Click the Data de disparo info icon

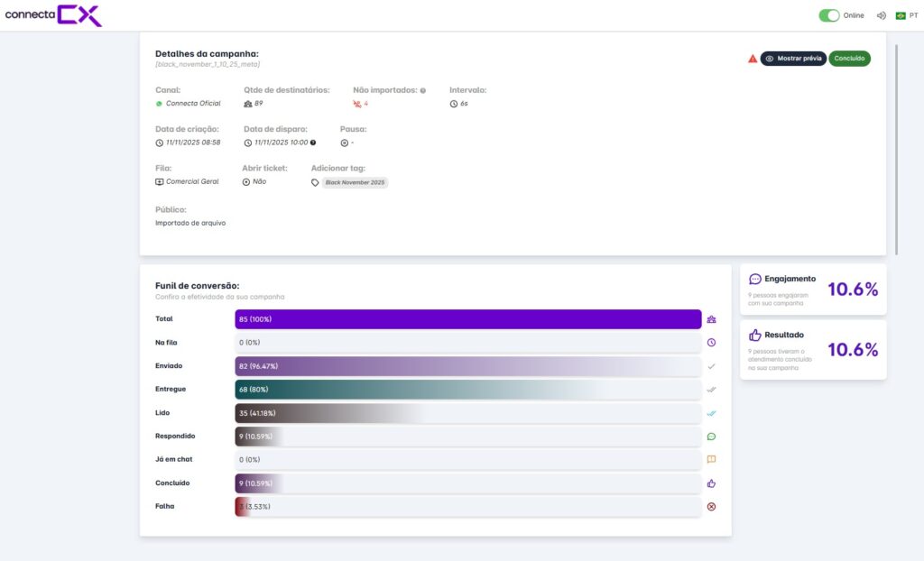[313, 143]
